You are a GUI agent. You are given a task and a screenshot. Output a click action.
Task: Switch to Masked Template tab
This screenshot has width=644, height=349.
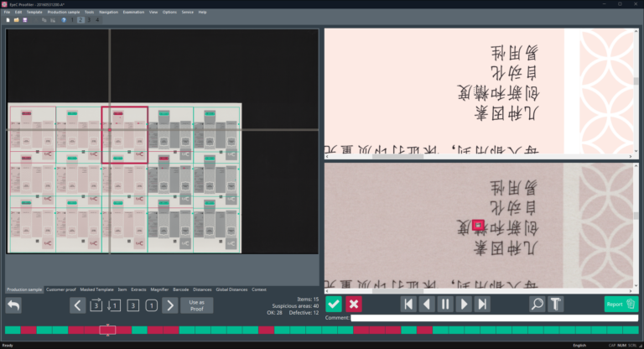point(96,289)
